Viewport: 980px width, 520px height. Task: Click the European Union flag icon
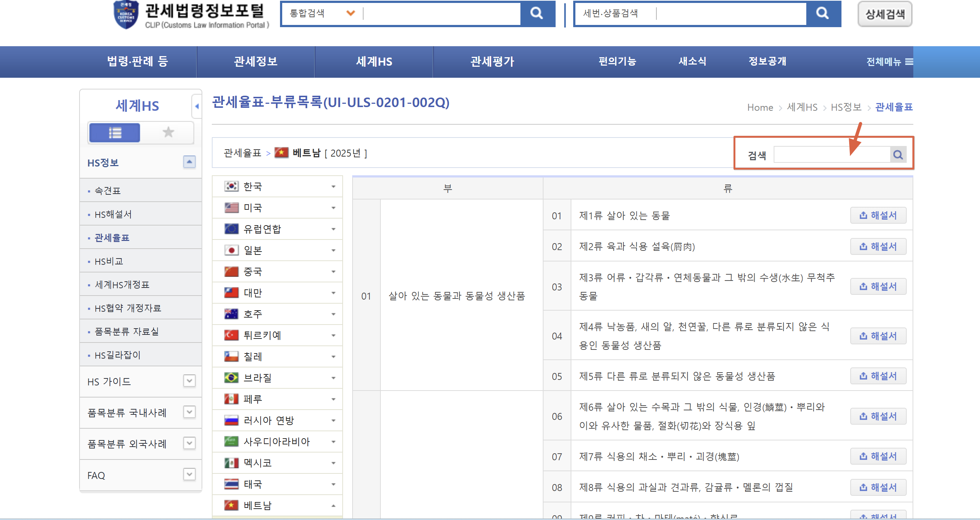231,229
